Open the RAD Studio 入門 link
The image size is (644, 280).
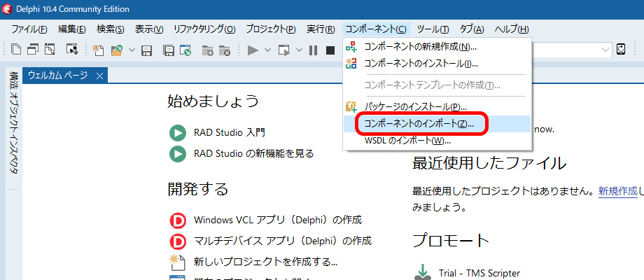(x=230, y=132)
